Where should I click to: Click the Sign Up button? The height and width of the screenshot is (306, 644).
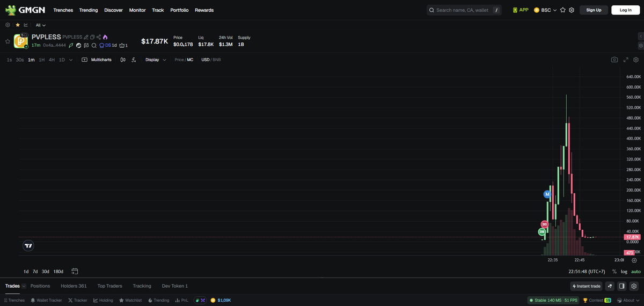tap(594, 10)
